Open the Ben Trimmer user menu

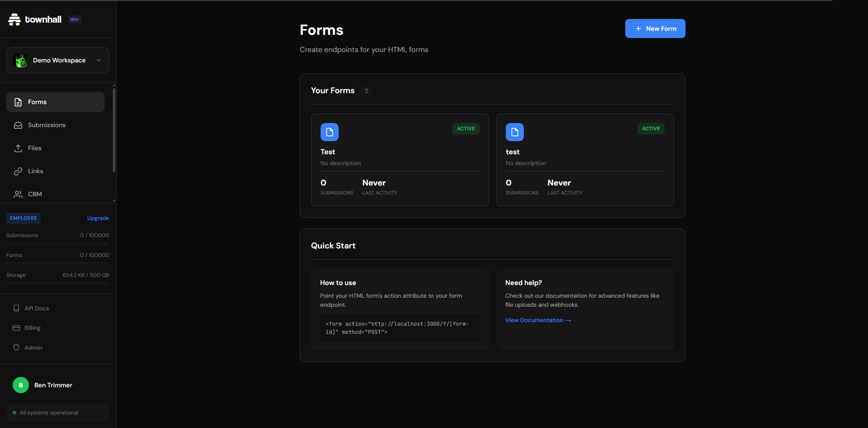coord(53,385)
